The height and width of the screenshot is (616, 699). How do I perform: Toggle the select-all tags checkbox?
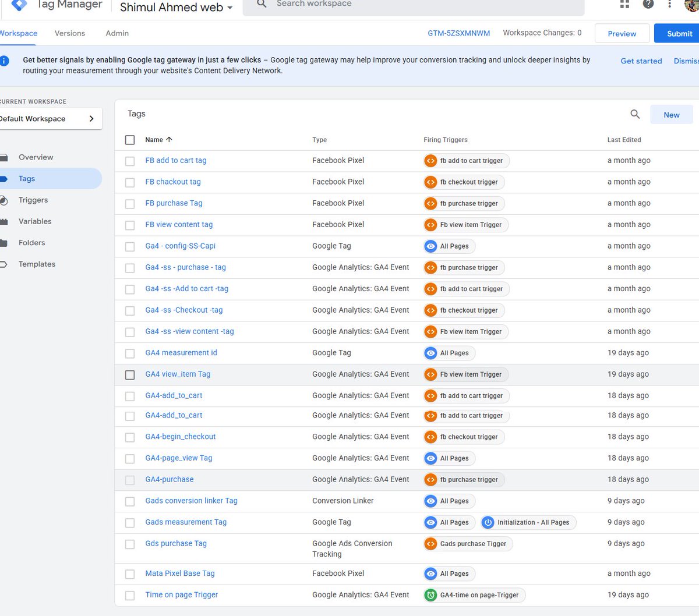coord(130,140)
